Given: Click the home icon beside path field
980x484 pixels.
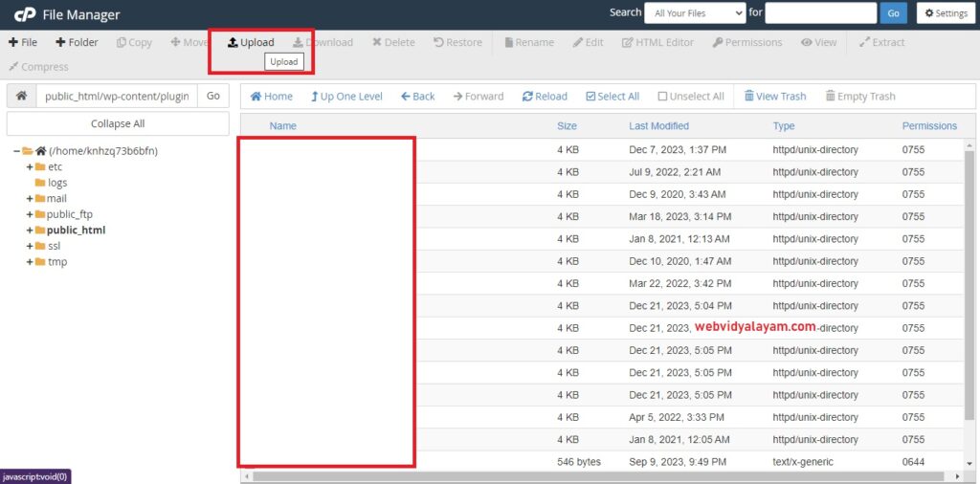Looking at the screenshot, I should (x=21, y=96).
